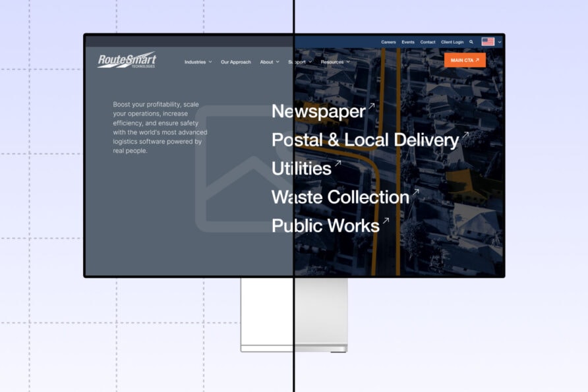Click the arrow icon beside Public Works
The width and height of the screenshot is (588, 392).
click(x=386, y=219)
